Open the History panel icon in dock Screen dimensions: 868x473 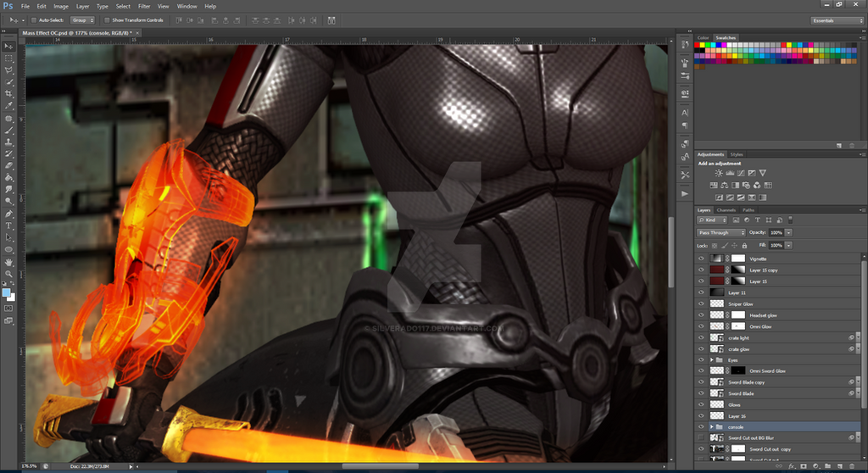(x=685, y=45)
